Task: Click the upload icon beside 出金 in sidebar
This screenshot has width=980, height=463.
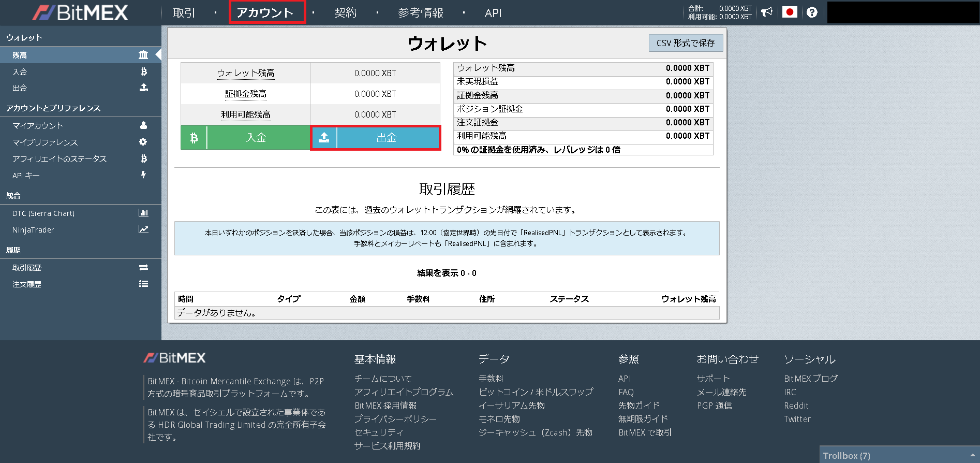Action: [143, 88]
